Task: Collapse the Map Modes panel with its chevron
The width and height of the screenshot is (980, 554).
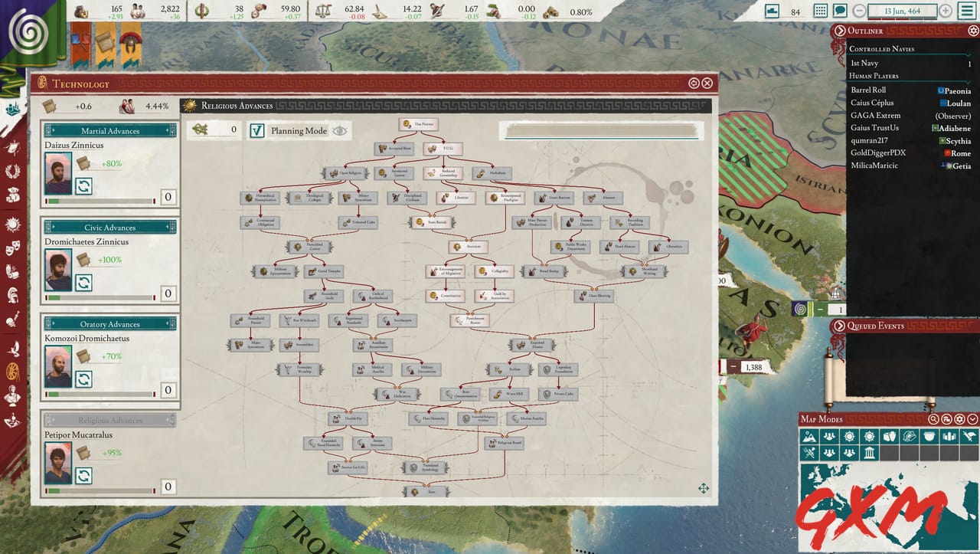Action: tap(972, 419)
